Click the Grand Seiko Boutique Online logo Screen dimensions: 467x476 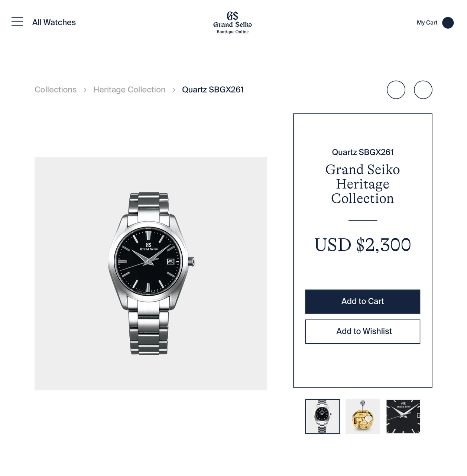pyautogui.click(x=233, y=23)
